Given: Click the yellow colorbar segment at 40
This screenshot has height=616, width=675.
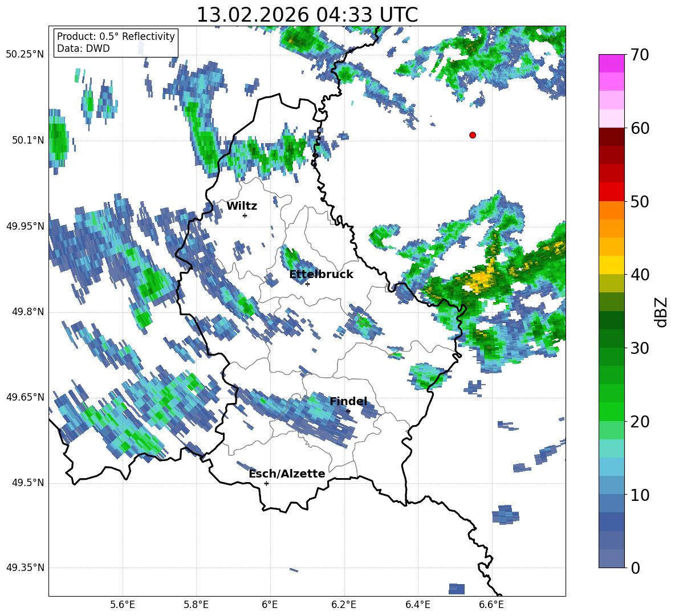Looking at the screenshot, I should coord(611,264).
